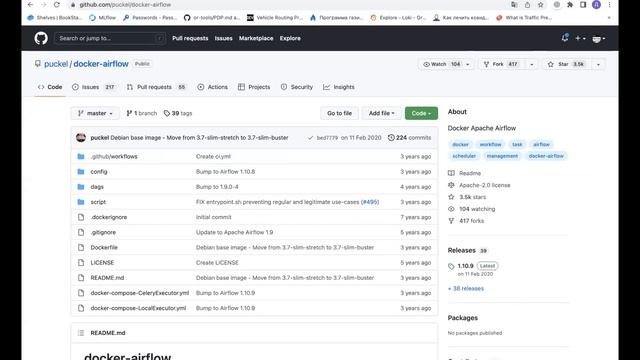Switch to the Issues tab

coord(93,87)
